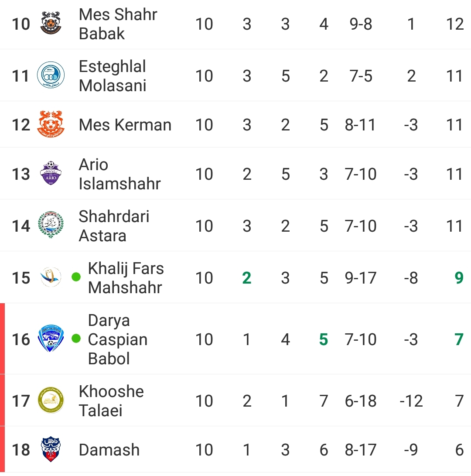Open Mes Kerman team page
Screen dimensions: 471x476
125,125
